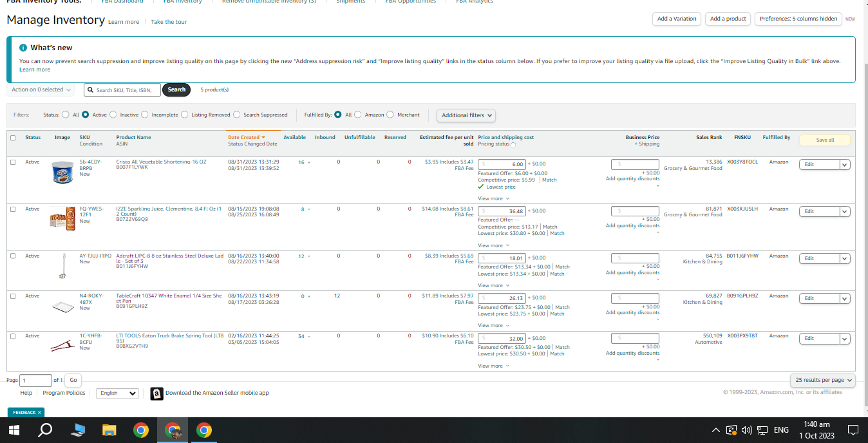
Task: Select the Incomplete status filter
Action: click(x=144, y=115)
